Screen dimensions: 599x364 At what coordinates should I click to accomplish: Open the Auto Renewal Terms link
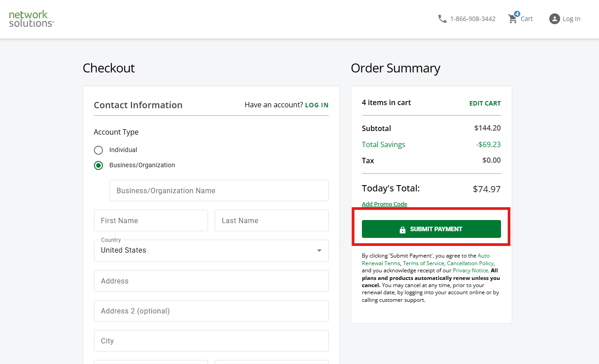point(484,255)
